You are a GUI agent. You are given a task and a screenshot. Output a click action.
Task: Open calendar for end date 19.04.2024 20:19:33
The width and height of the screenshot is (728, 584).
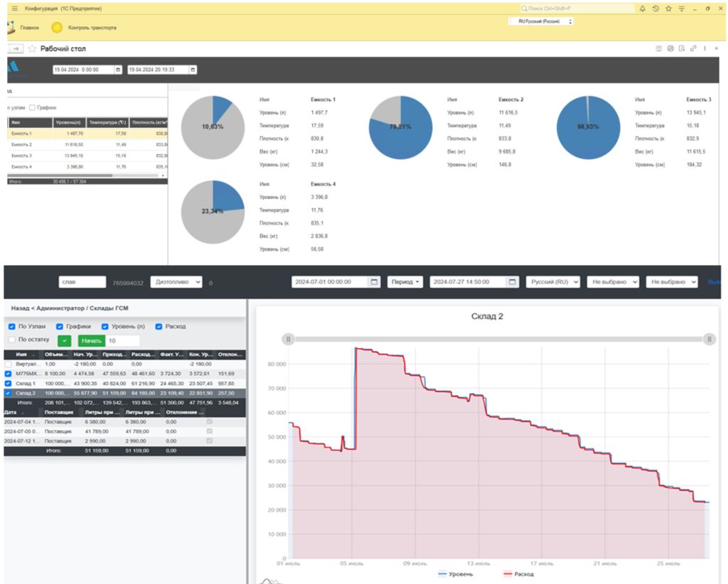coord(193,70)
